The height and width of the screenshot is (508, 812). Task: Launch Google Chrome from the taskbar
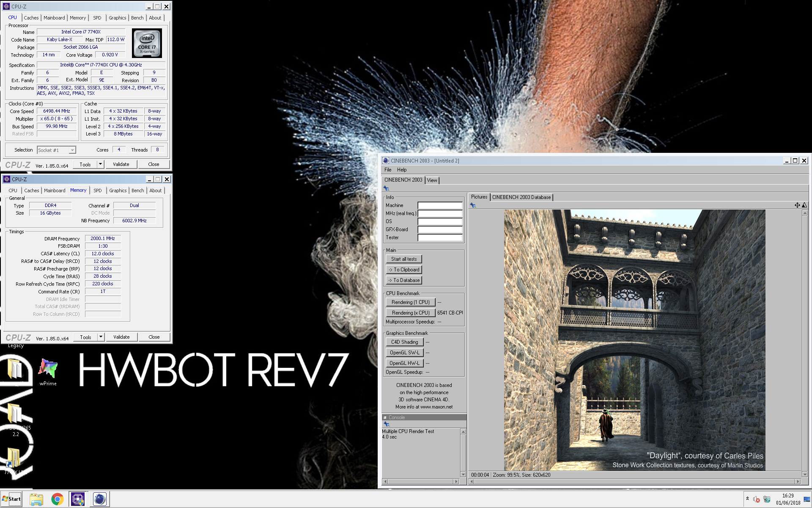point(57,500)
